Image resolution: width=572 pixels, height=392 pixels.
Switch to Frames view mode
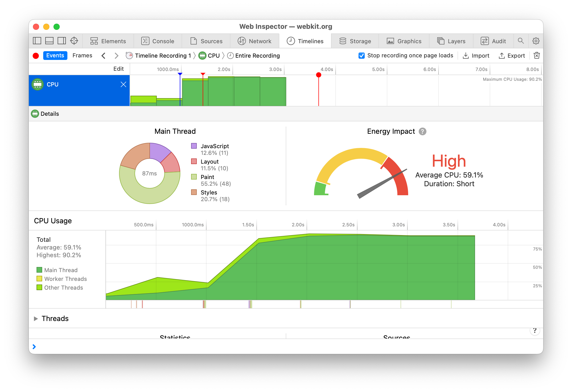(82, 56)
